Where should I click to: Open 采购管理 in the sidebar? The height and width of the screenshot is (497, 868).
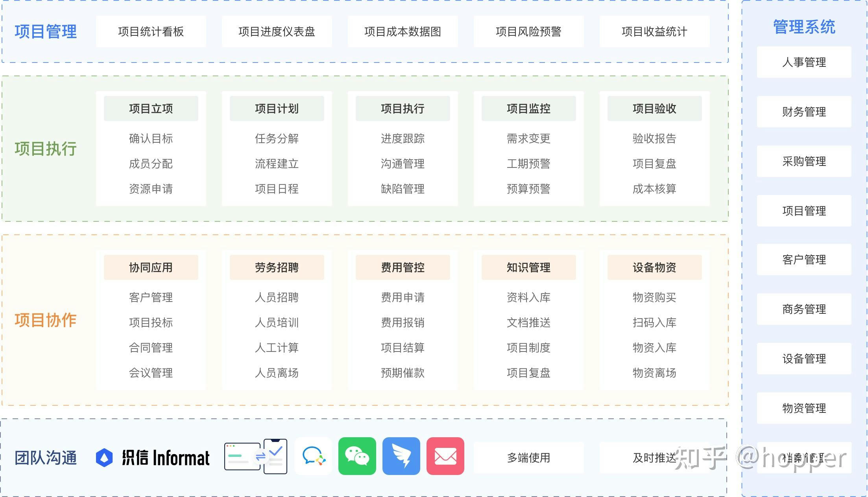pyautogui.click(x=804, y=161)
